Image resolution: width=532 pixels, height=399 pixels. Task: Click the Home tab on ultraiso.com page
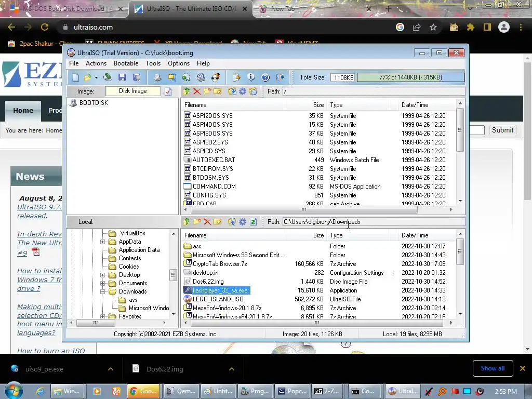(23, 111)
